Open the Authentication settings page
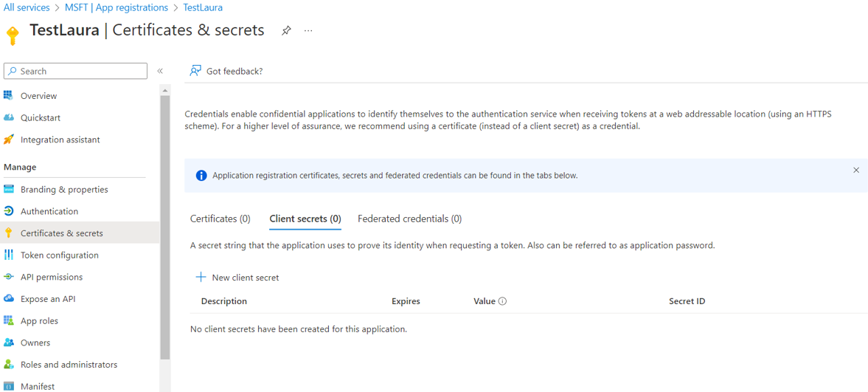Screen dimensions: 868x392 pyautogui.click(x=80, y=211)
